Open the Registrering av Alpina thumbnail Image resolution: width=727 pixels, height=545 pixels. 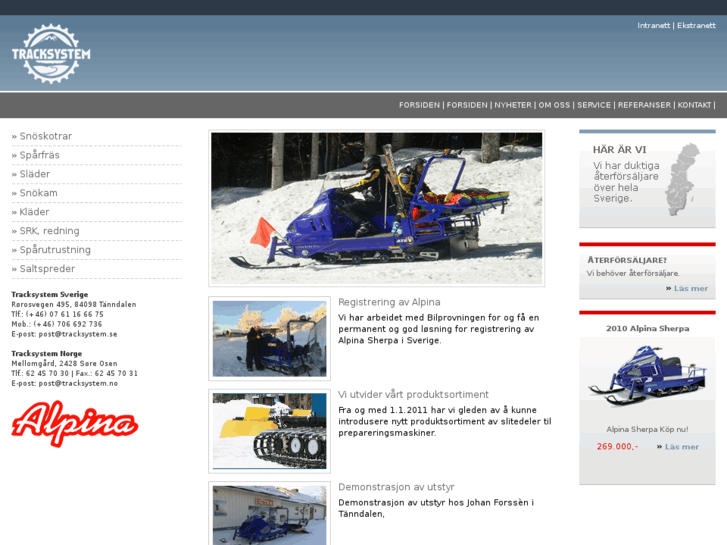pos(269,339)
